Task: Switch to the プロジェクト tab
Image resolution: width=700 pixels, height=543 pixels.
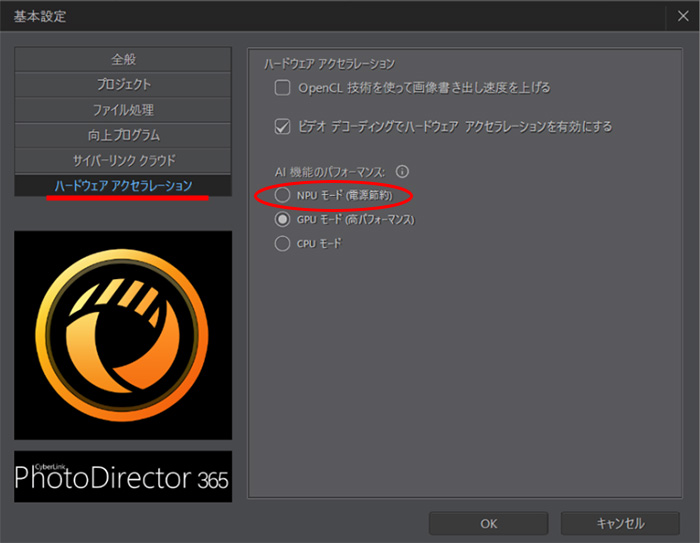Action: pyautogui.click(x=123, y=85)
